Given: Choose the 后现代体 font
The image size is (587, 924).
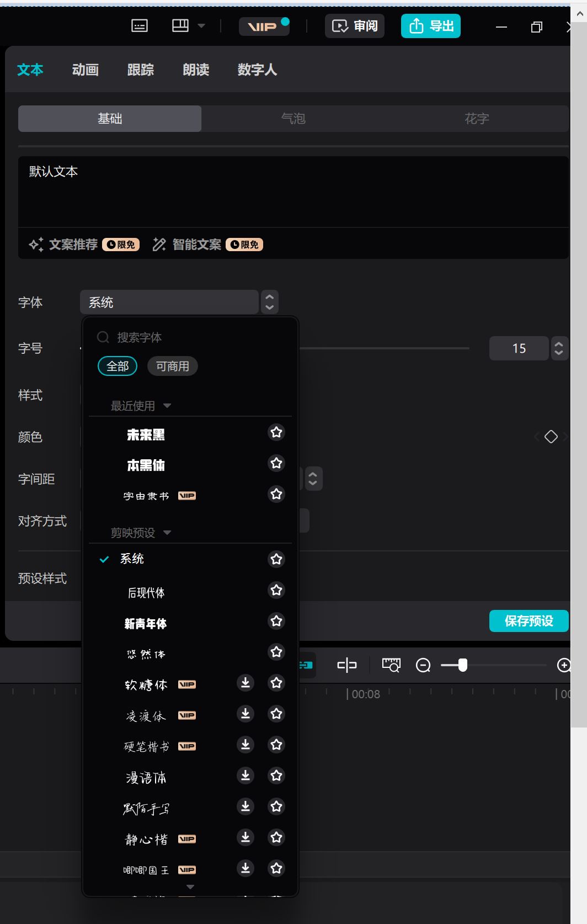Looking at the screenshot, I should (x=146, y=592).
